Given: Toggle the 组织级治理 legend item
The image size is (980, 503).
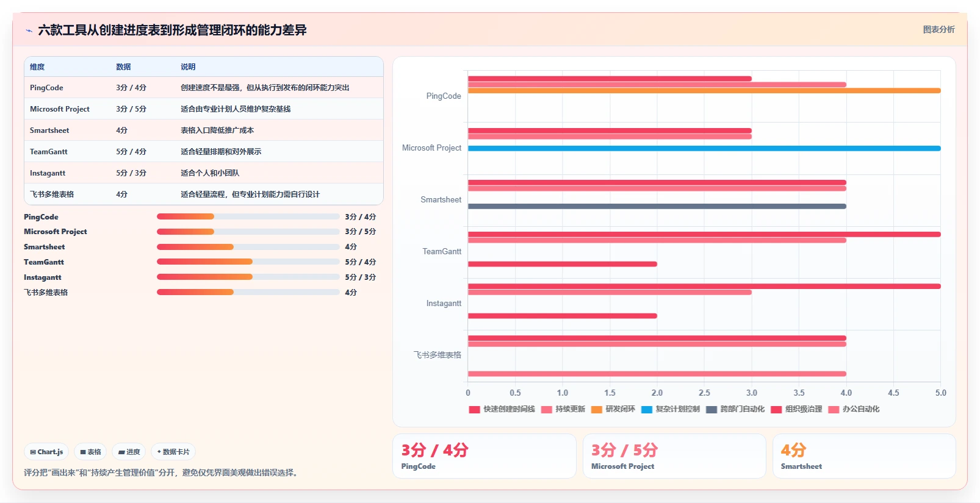Looking at the screenshot, I should click(796, 409).
